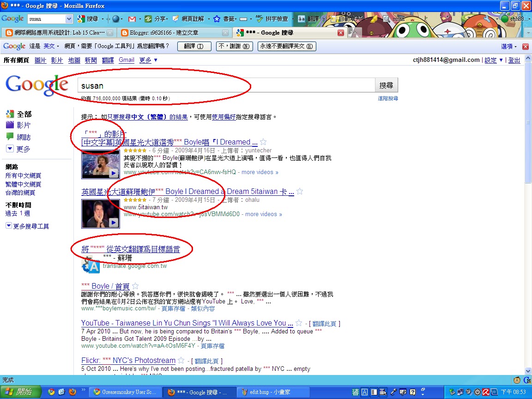Click the Translate 翻譯 toolbar button

[x=308, y=19]
